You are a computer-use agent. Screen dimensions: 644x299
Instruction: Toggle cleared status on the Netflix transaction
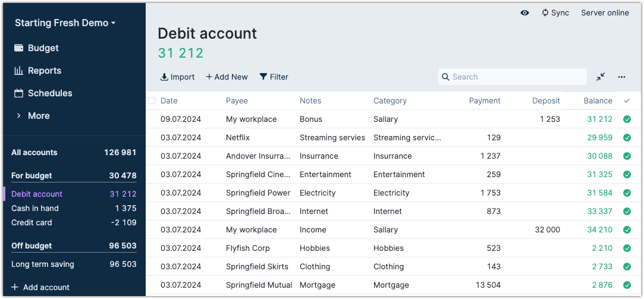coord(627,137)
